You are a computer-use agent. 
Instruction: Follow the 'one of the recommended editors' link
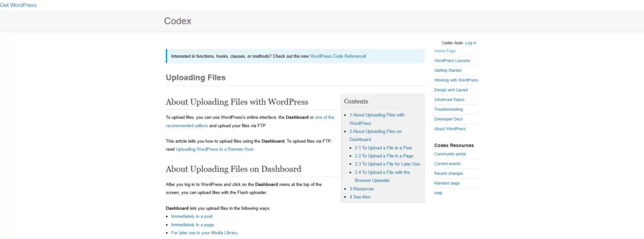250,121
